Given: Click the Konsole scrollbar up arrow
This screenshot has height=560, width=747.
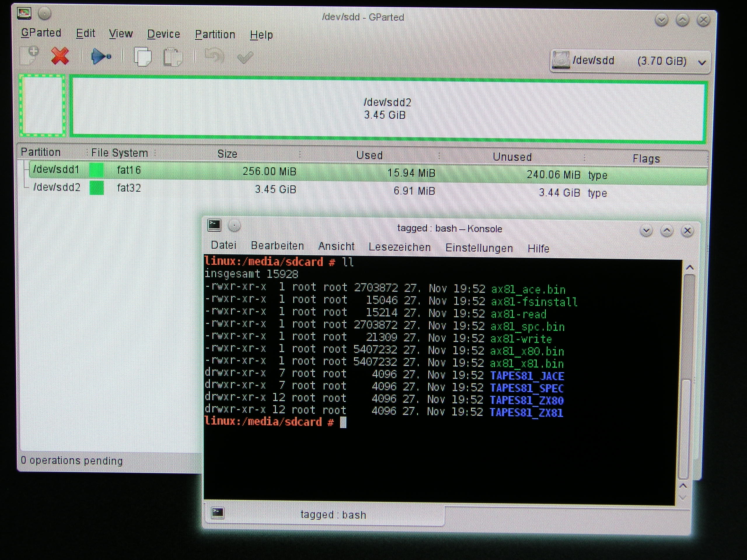Looking at the screenshot, I should point(690,268).
